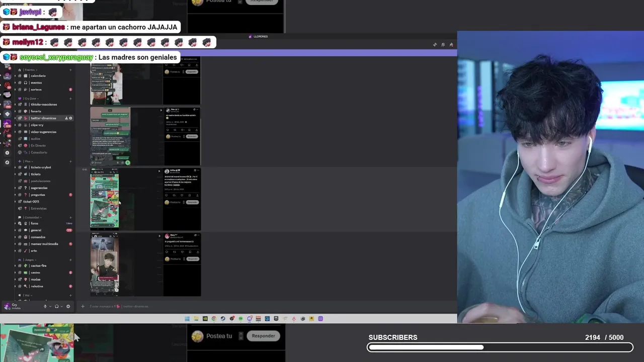This screenshot has height=362, width=644.
Task: Click Responder button in bottom overlay
Action: [x=263, y=336]
